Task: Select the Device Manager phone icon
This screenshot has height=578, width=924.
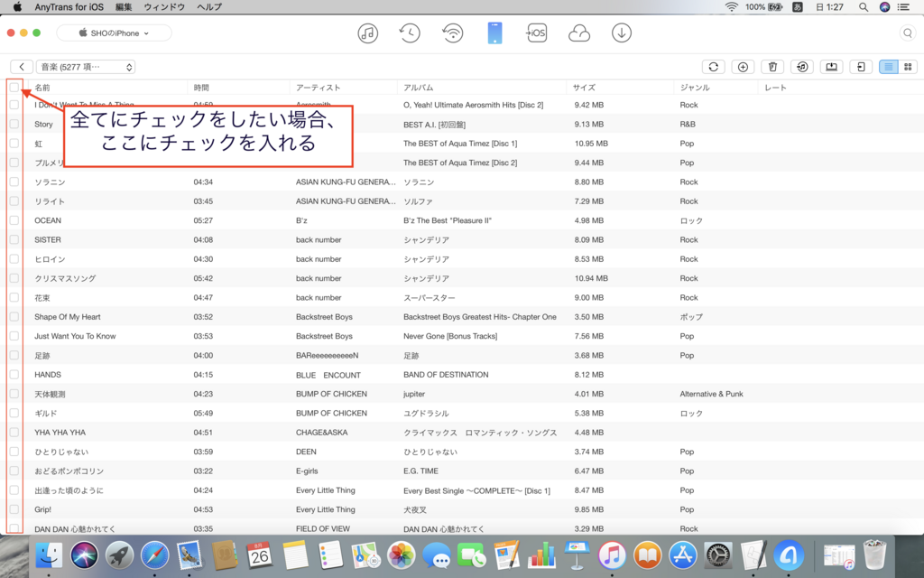Action: point(495,33)
